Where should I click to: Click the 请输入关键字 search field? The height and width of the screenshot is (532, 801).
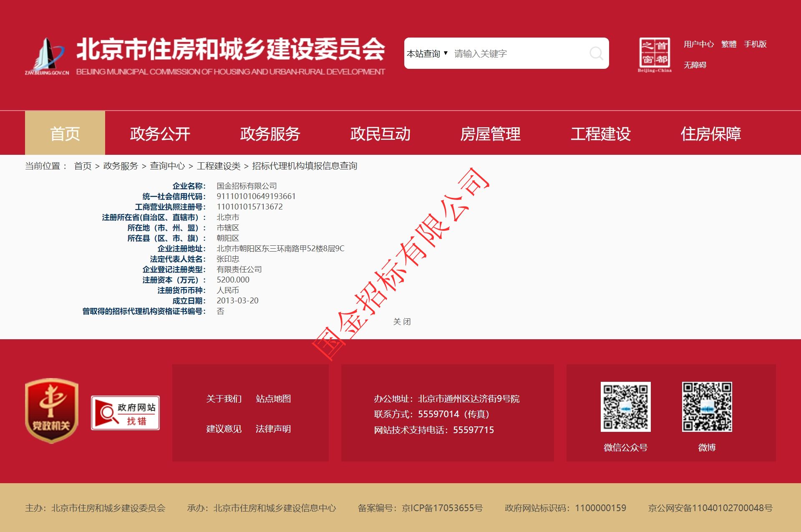tap(517, 53)
